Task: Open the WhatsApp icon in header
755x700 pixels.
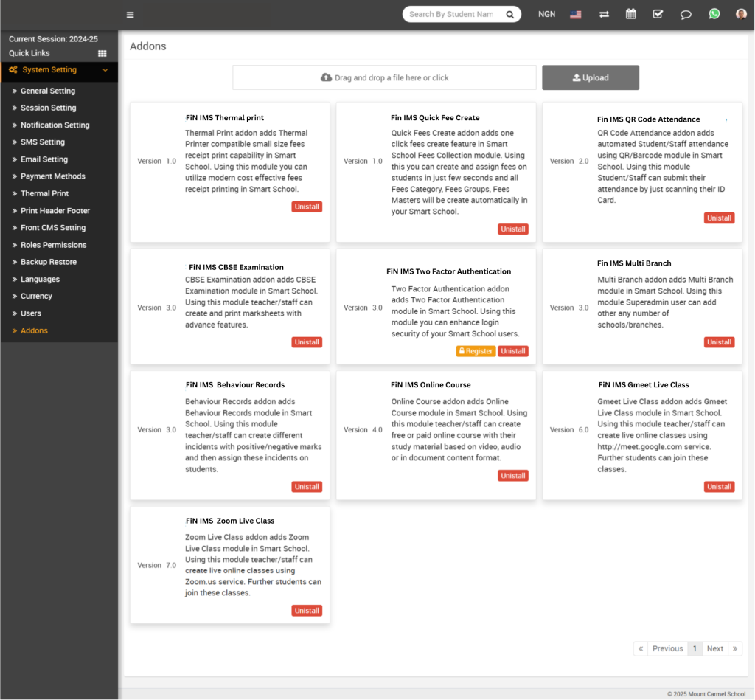Action: point(714,14)
